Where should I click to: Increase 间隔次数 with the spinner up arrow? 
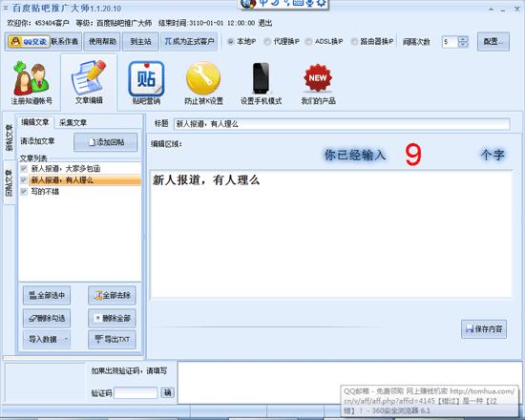tap(463, 39)
